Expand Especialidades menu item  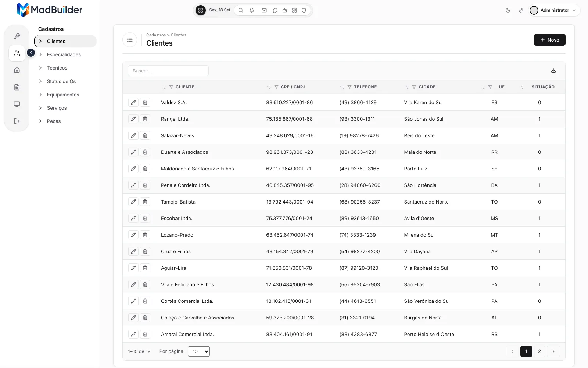[x=65, y=54]
